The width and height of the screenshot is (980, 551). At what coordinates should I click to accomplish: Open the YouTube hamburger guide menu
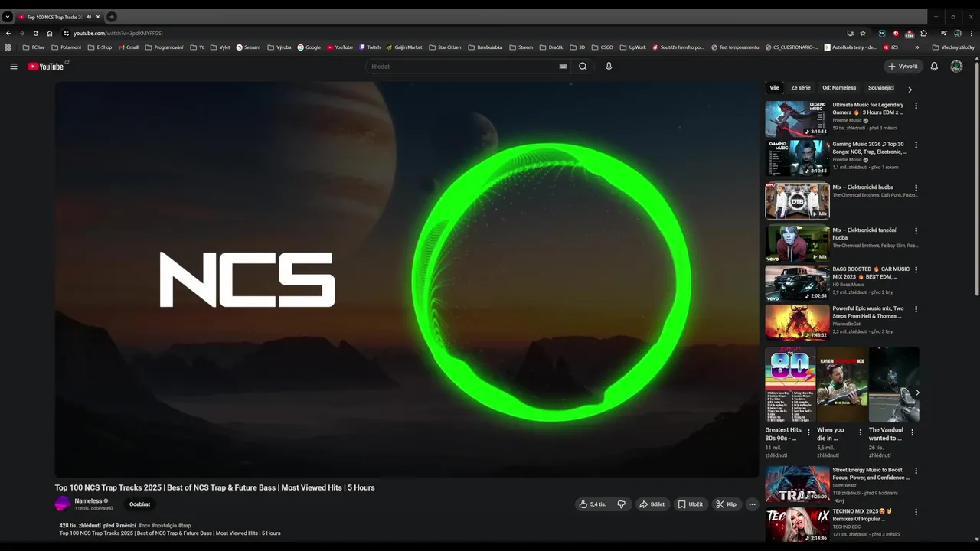pyautogui.click(x=13, y=67)
